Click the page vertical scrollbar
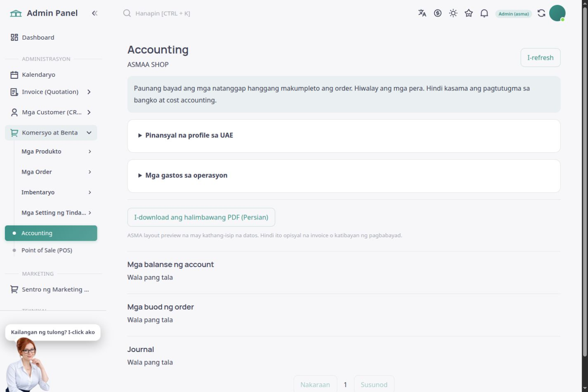 (x=585, y=182)
